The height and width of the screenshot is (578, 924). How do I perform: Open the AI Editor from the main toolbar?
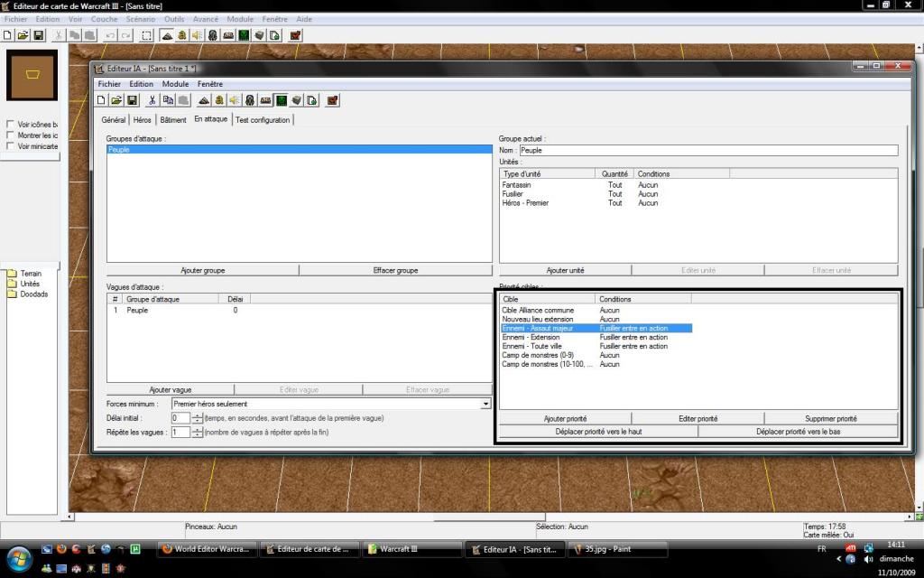tap(244, 35)
